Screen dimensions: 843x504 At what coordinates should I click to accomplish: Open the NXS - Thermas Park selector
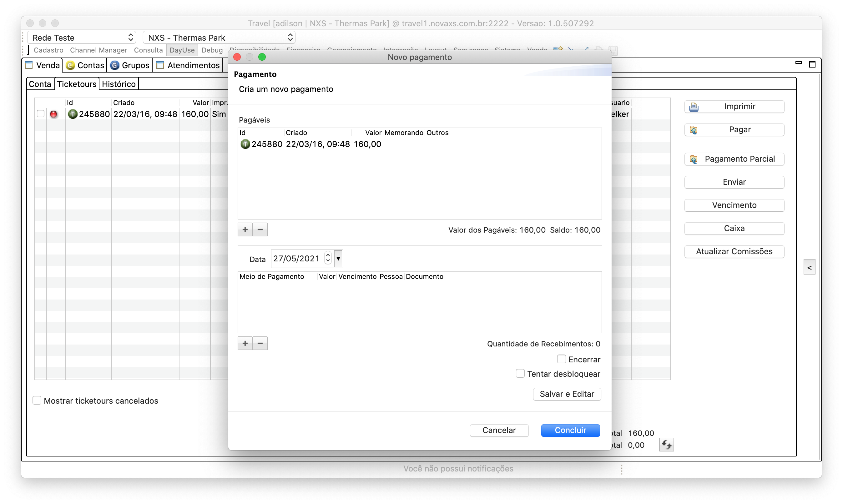tap(219, 37)
